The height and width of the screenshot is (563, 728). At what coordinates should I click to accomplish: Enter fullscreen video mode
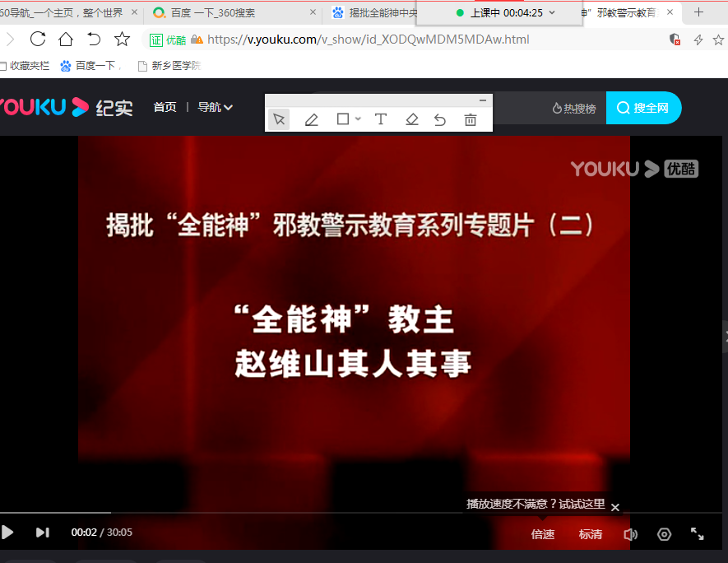pyautogui.click(x=697, y=534)
